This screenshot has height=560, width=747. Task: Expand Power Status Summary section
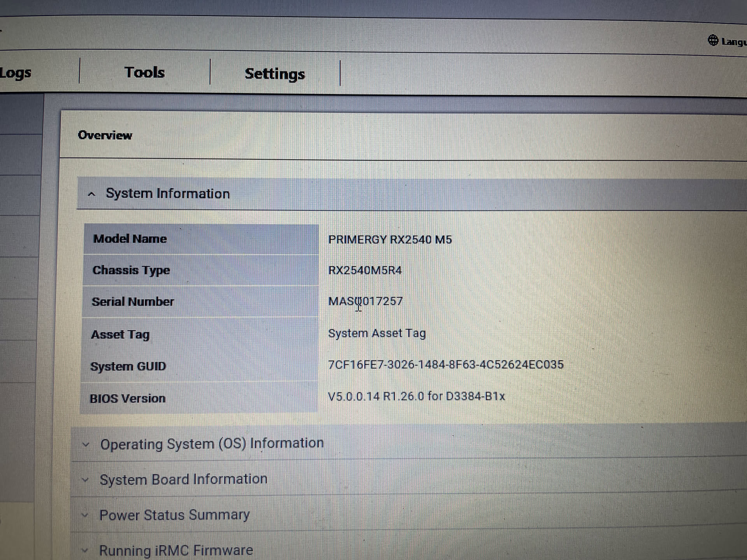click(x=174, y=515)
